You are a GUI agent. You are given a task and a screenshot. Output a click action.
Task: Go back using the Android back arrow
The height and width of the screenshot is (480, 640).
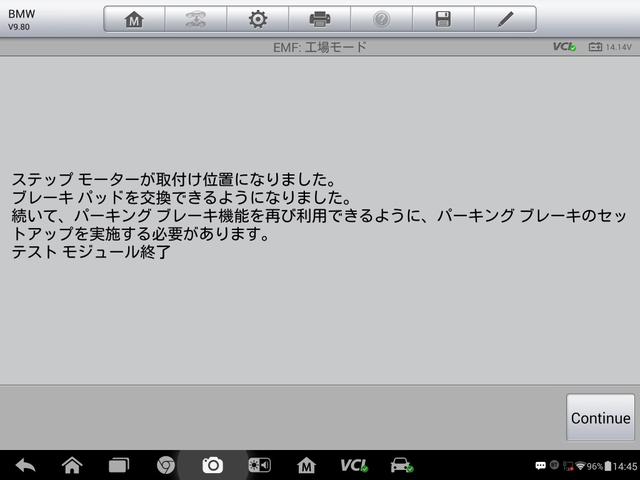[x=25, y=465]
